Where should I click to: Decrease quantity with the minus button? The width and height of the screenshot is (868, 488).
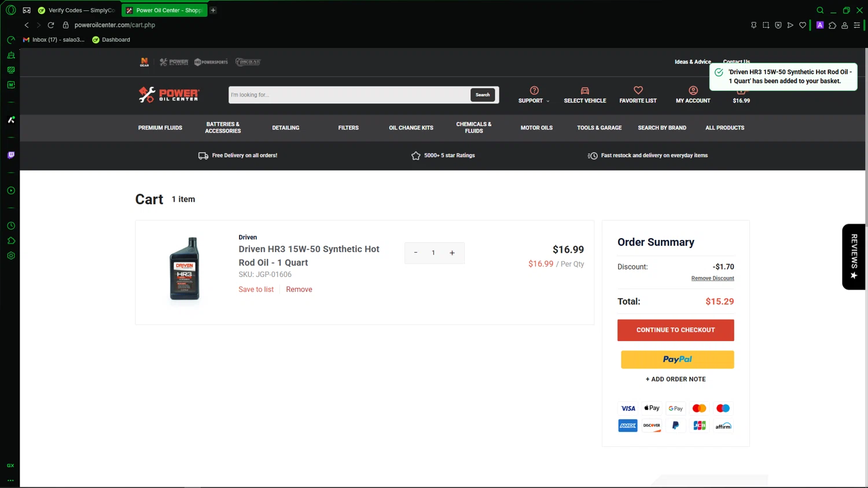415,253
